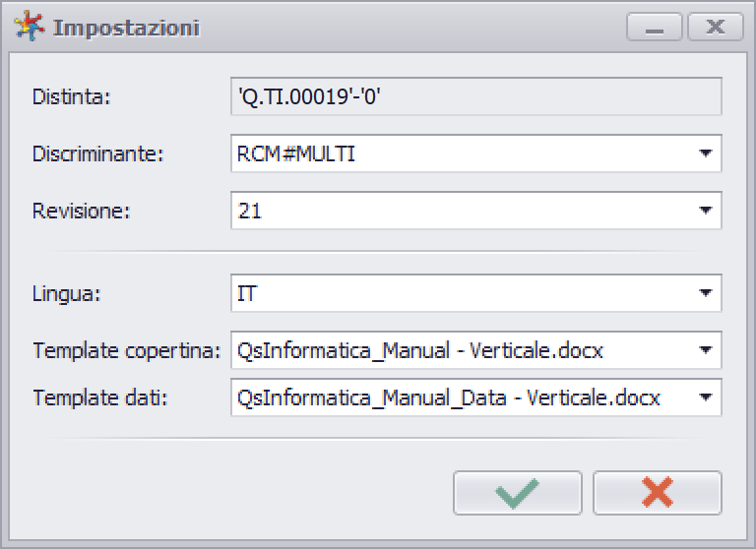
Task: Click the Impostazioni title text
Action: [x=126, y=28]
